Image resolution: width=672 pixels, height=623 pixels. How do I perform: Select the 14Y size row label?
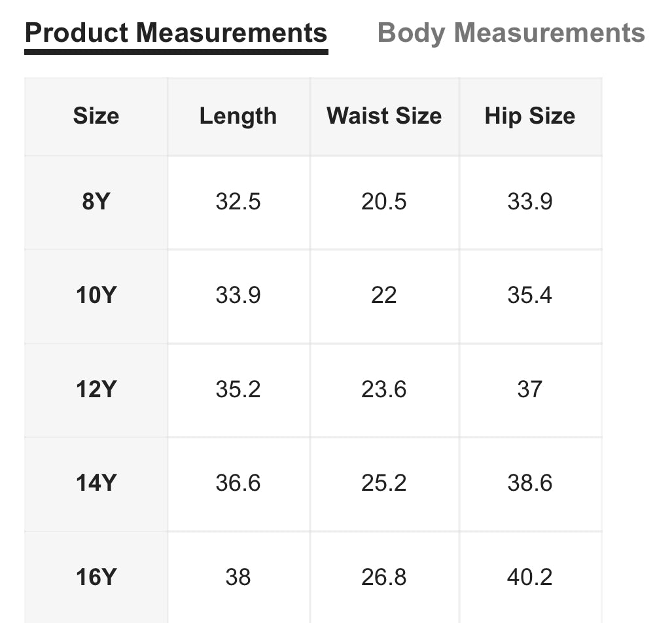95,484
